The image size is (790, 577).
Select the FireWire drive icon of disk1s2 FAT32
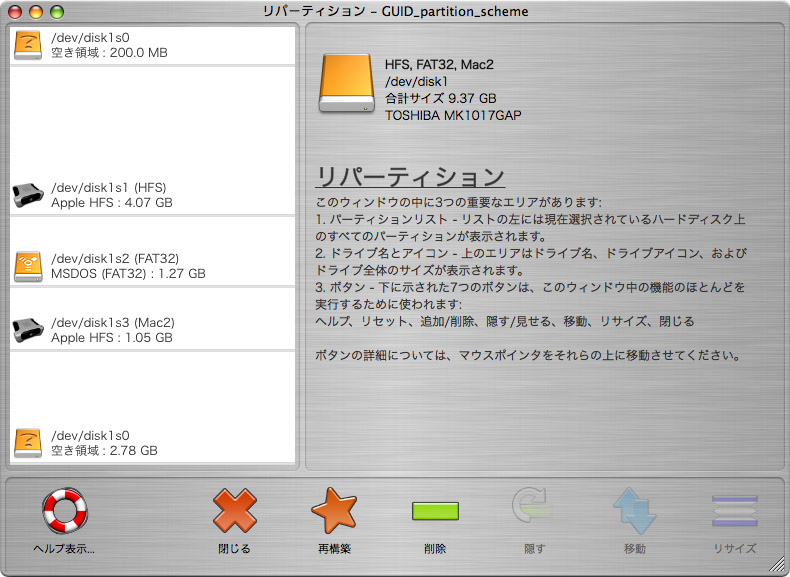tap(28, 266)
